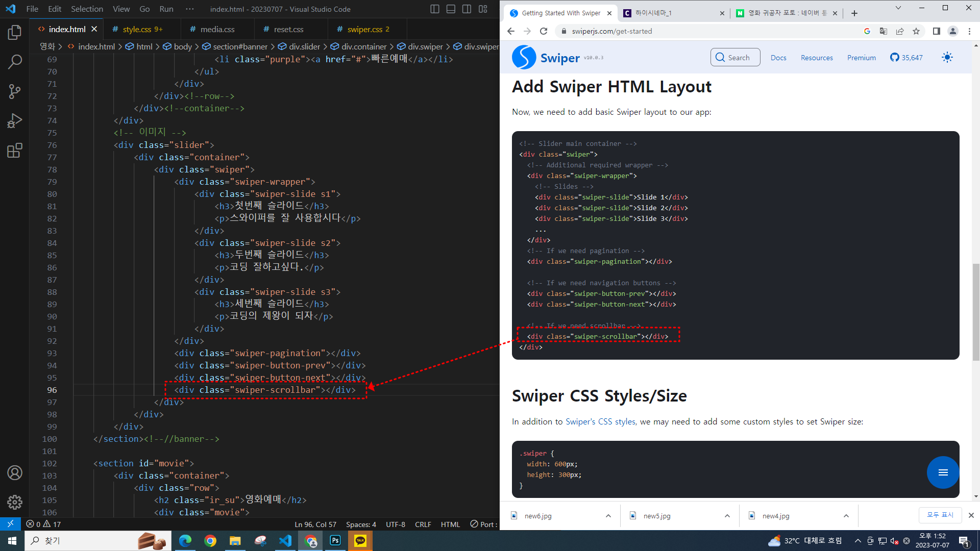Image resolution: width=980 pixels, height=551 pixels.
Task: Open the Explorer view in activity bar
Action: (15, 33)
